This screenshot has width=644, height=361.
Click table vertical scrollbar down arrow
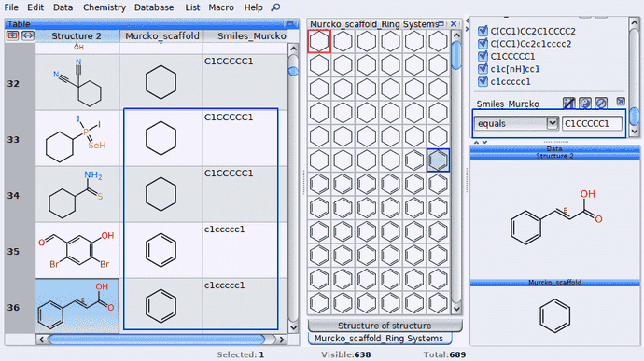pos(293,327)
